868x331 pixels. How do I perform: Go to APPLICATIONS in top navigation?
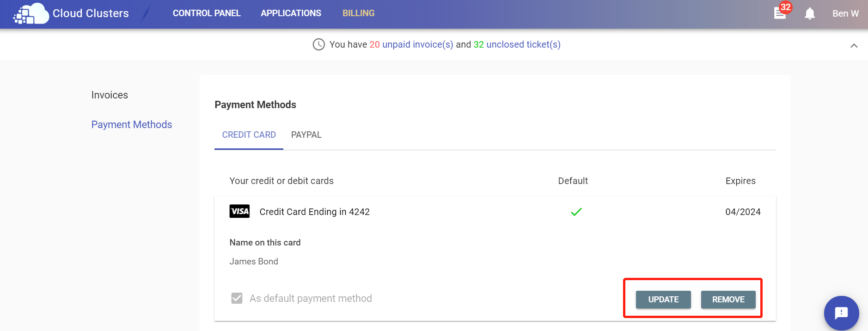[x=291, y=13]
